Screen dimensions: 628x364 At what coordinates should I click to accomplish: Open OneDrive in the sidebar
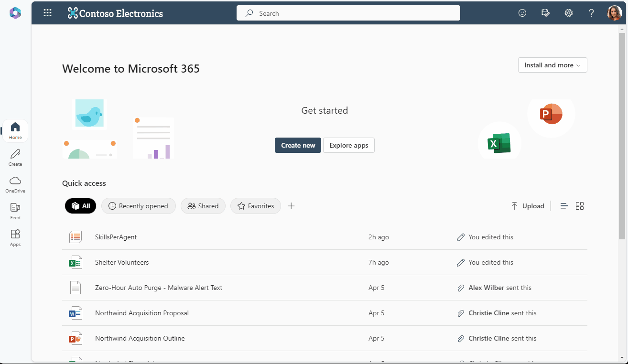click(15, 184)
